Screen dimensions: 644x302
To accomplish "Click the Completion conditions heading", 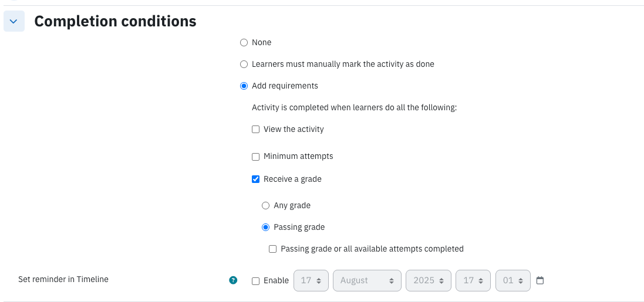I will pos(116,21).
